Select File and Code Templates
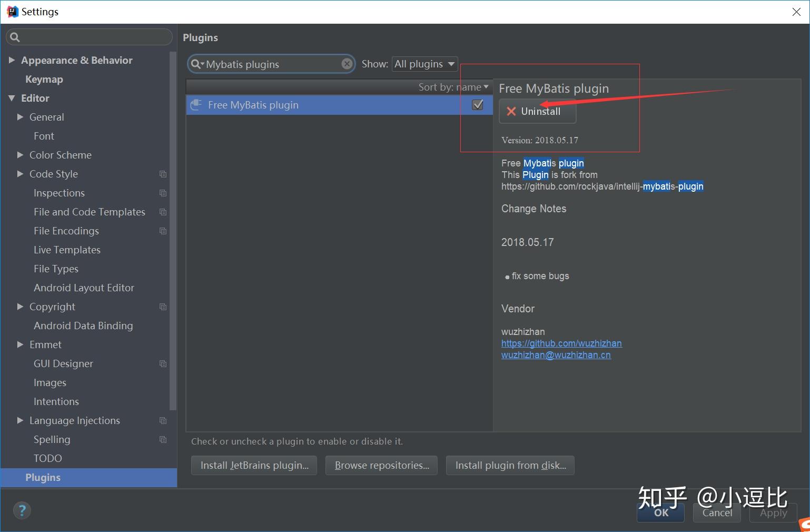This screenshot has width=810, height=532. (x=90, y=212)
